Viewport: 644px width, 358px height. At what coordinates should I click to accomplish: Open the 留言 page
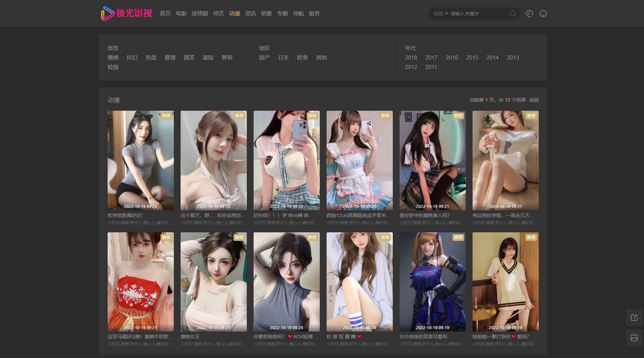pos(314,14)
